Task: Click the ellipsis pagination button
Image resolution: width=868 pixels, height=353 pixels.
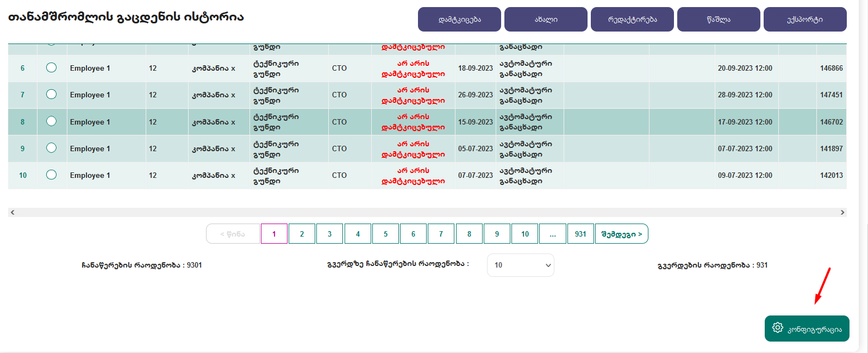Action: point(553,234)
